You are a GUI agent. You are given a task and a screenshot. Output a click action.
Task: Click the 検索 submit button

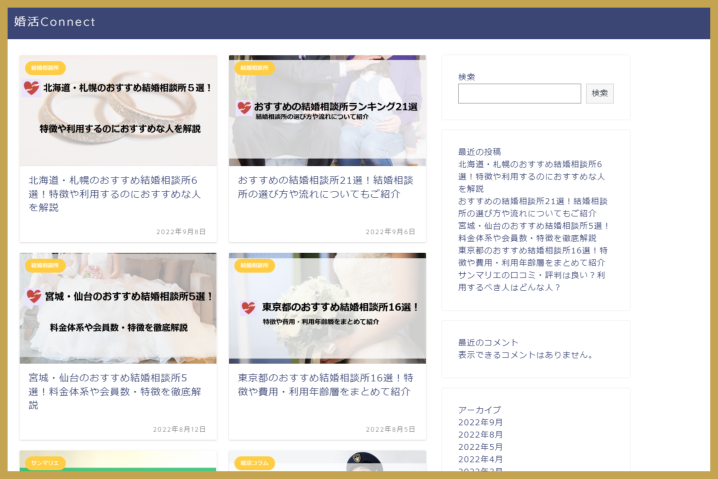[x=599, y=93]
